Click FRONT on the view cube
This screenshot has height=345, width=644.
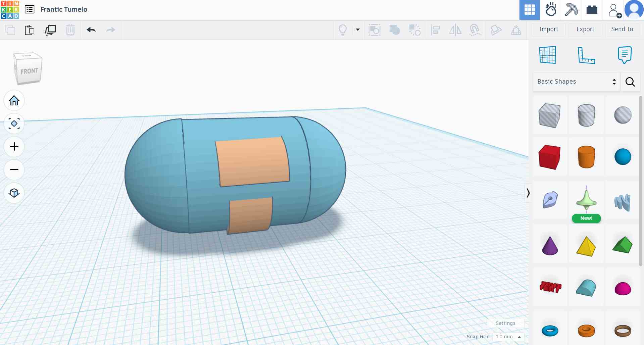tap(29, 70)
